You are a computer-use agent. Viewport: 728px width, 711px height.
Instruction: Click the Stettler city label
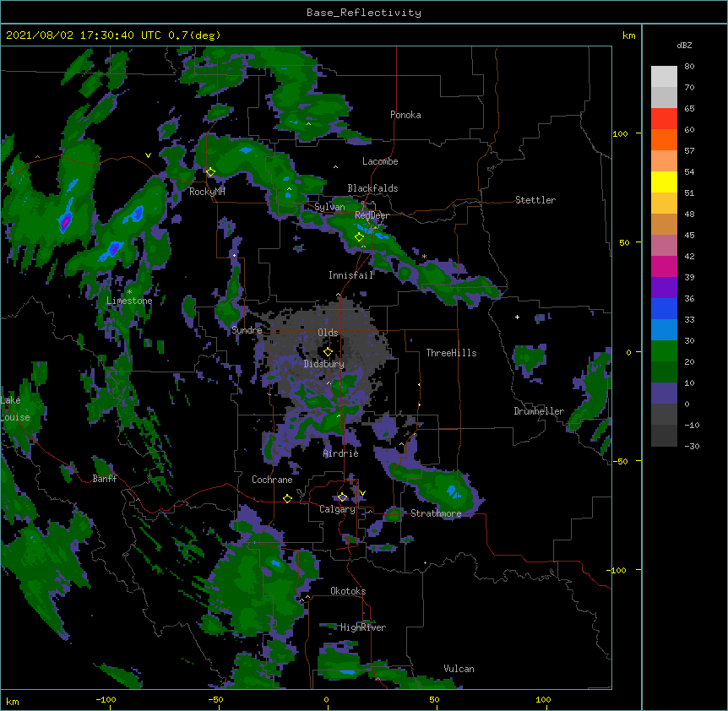point(535,200)
